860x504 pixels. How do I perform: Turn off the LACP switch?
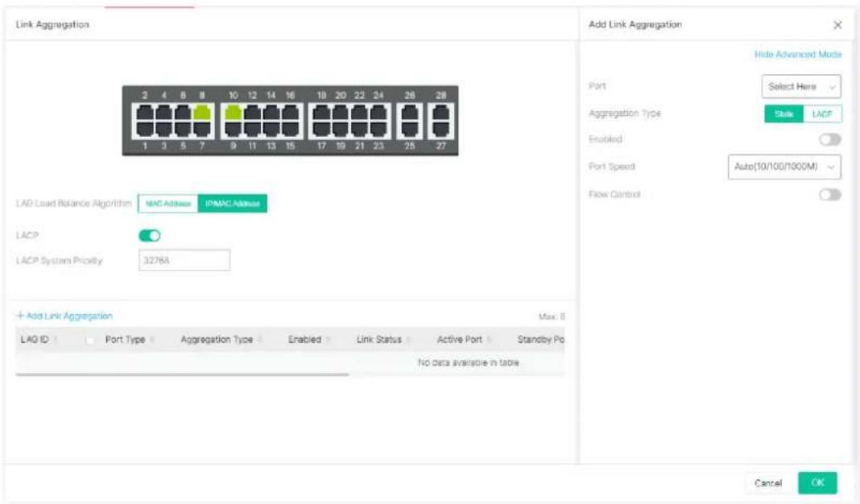[149, 235]
